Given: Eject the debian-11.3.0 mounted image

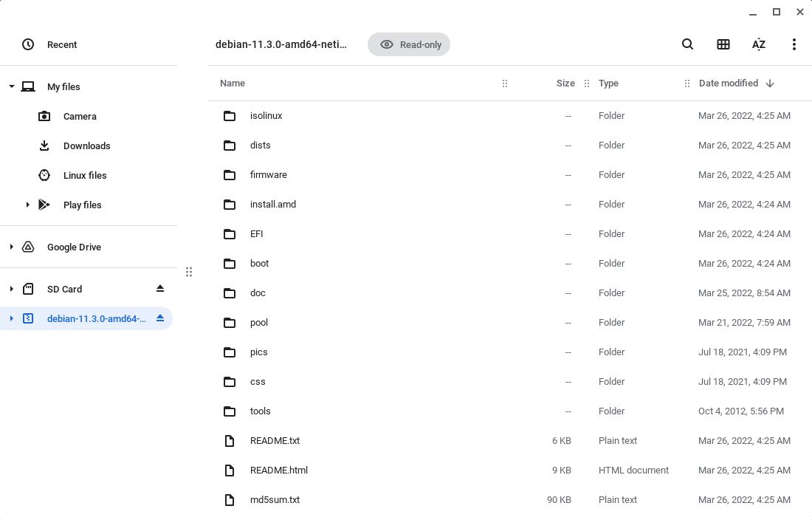Looking at the screenshot, I should (160, 318).
